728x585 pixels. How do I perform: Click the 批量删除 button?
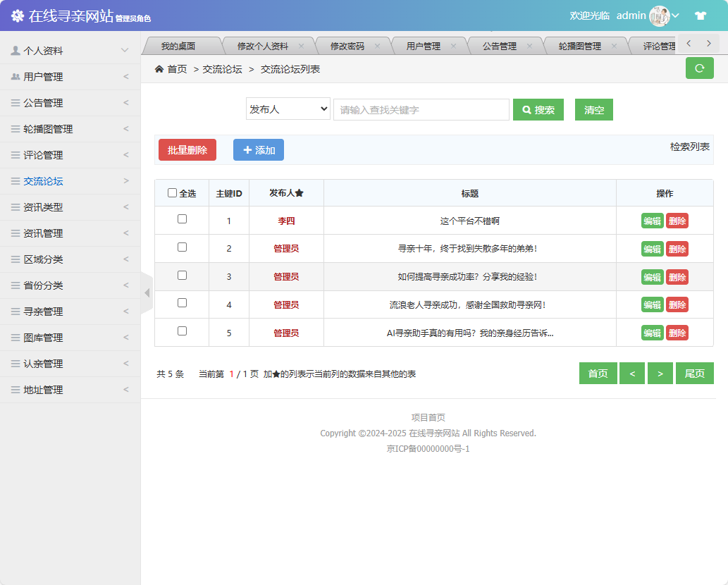(187, 150)
